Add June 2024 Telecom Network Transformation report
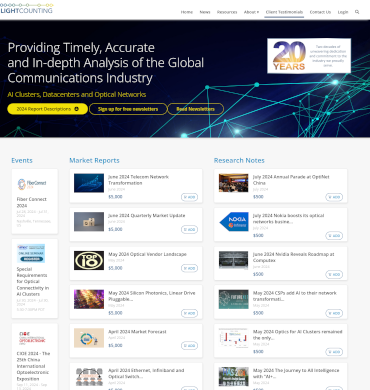This screenshot has width=370, height=390. 189,197
